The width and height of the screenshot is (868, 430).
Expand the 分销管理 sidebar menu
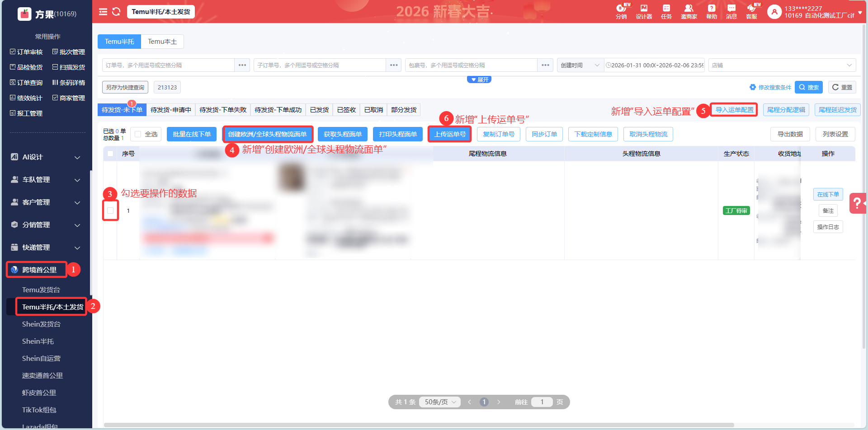tap(46, 225)
